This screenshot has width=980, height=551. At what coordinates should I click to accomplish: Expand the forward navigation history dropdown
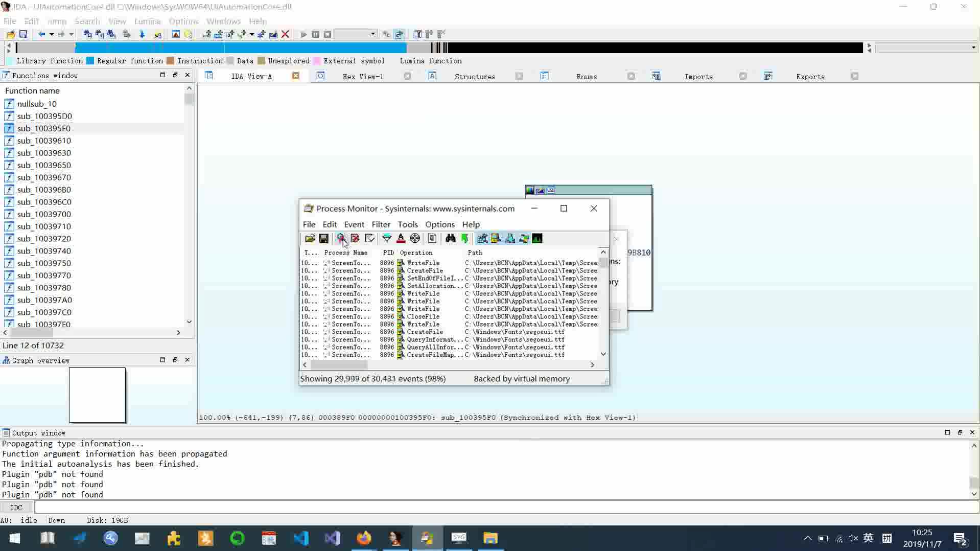71,34
